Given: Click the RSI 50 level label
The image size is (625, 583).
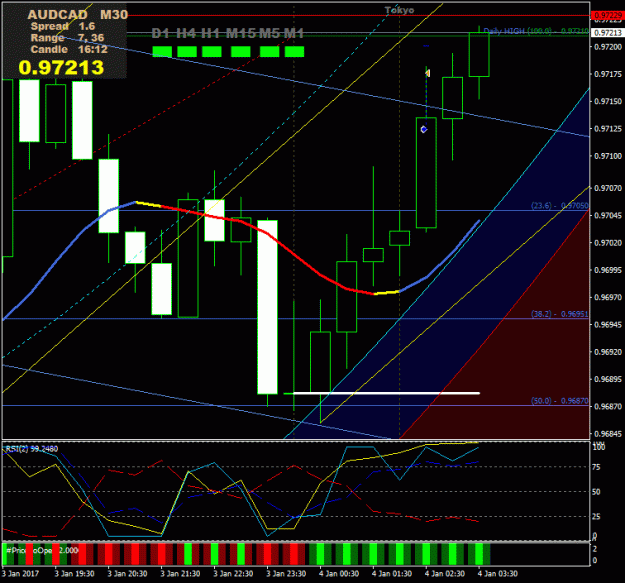Looking at the screenshot, I should [596, 492].
